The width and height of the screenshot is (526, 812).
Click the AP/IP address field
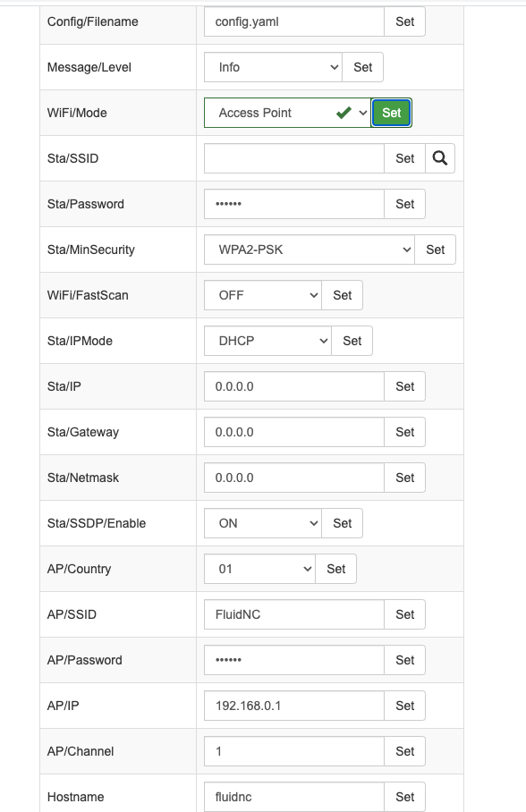293,706
